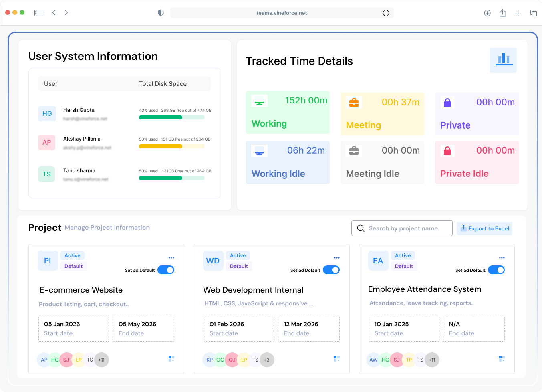The width and height of the screenshot is (542, 392).
Task: Click the Meeting briefcase icon
Action: [354, 102]
